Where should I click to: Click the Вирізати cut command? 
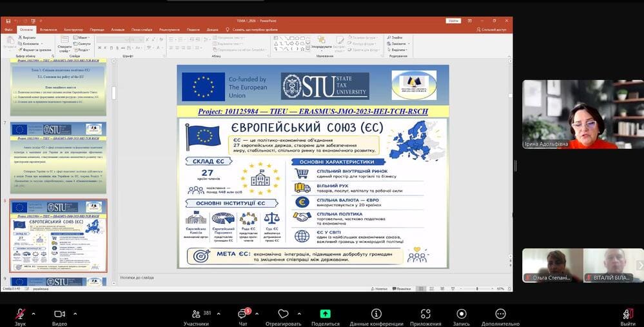coord(26,37)
